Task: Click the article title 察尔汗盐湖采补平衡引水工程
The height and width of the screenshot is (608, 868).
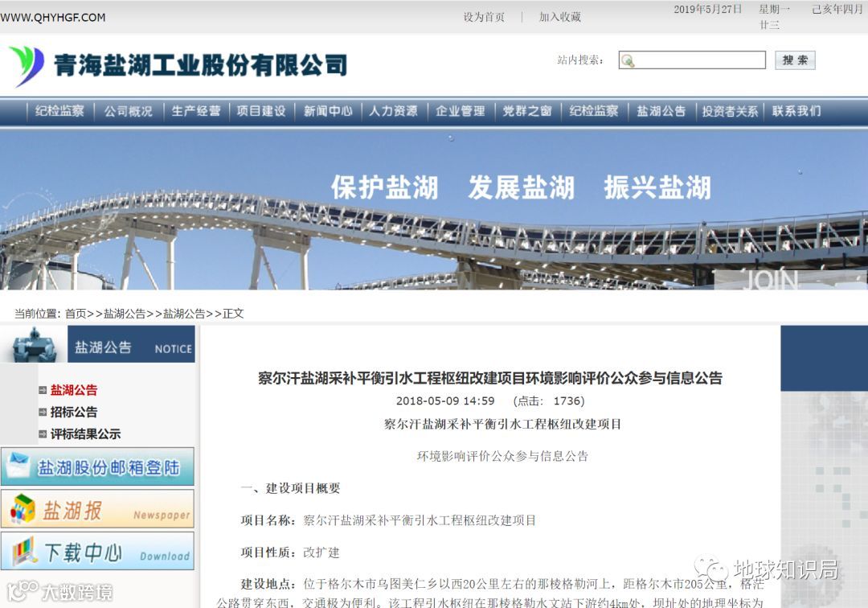Action: (x=490, y=378)
